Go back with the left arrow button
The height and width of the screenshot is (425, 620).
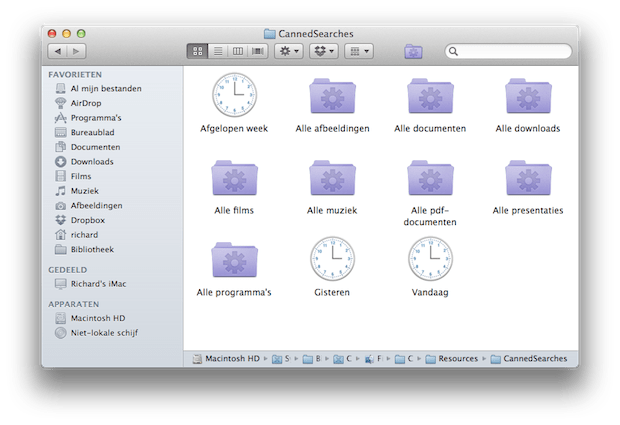[58, 51]
